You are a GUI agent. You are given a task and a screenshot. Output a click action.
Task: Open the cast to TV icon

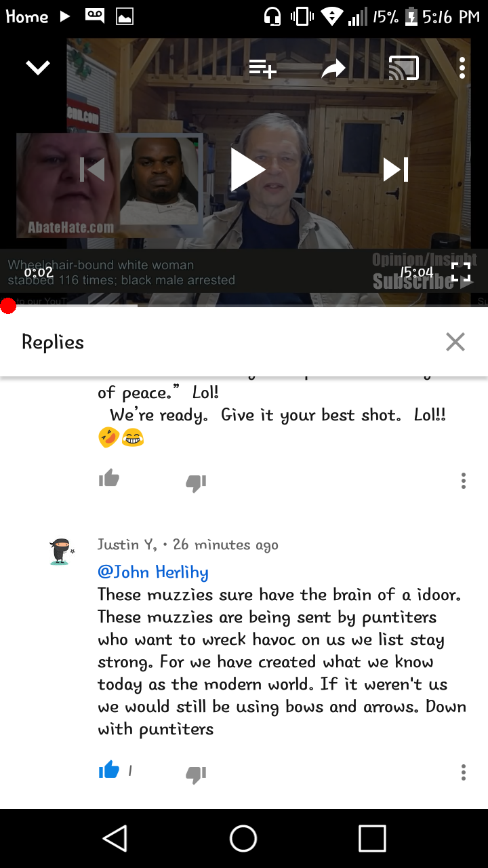tap(403, 68)
